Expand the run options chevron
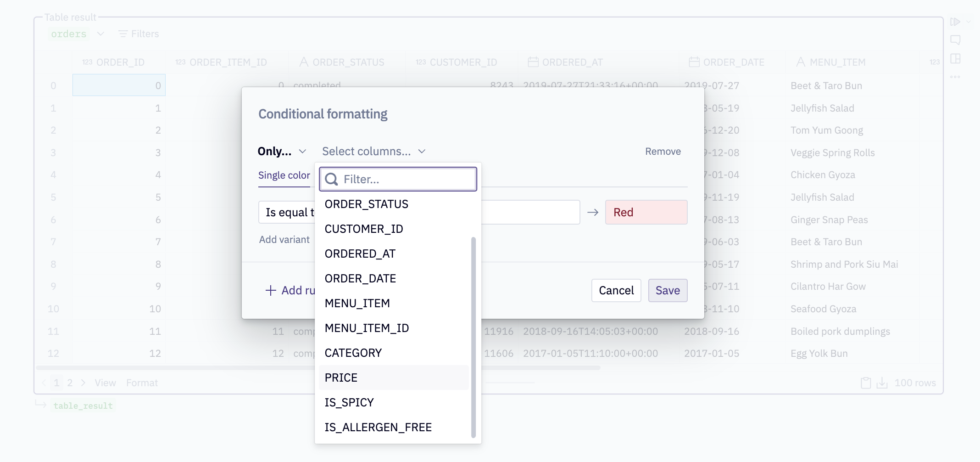Viewport: 980px width, 462px height. point(969,22)
